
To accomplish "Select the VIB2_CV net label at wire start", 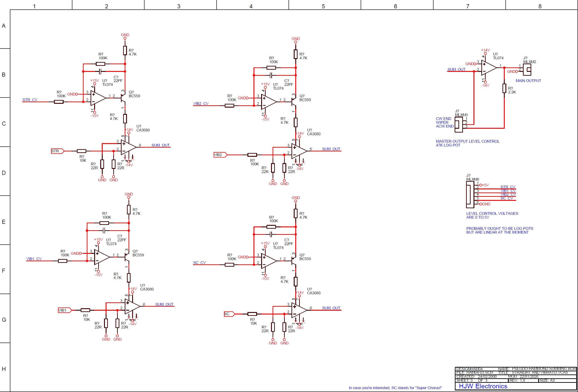I will (x=201, y=104).
